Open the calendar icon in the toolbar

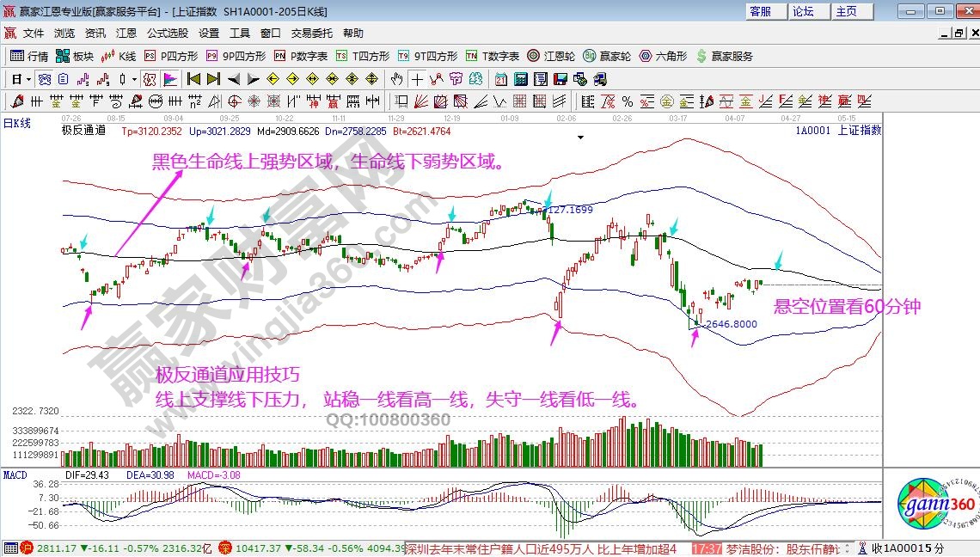[x=500, y=79]
